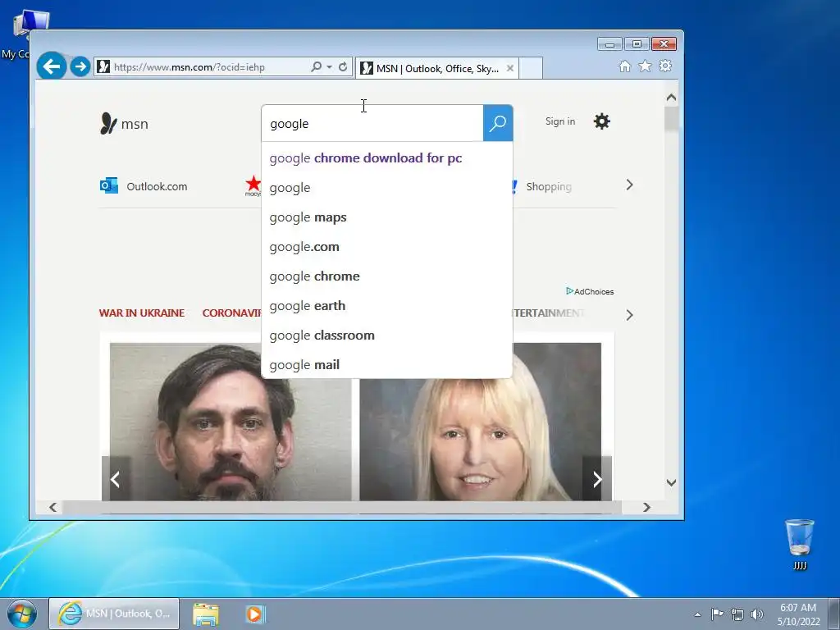The image size is (840, 630).
Task: Pick the google earth suggestion
Action: 387,305
